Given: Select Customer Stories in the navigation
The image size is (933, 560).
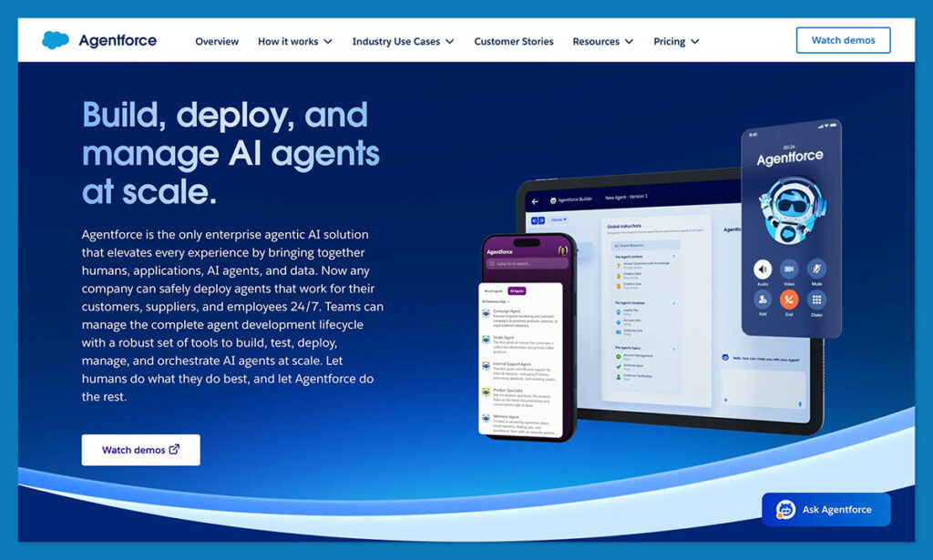Looking at the screenshot, I should tap(513, 41).
